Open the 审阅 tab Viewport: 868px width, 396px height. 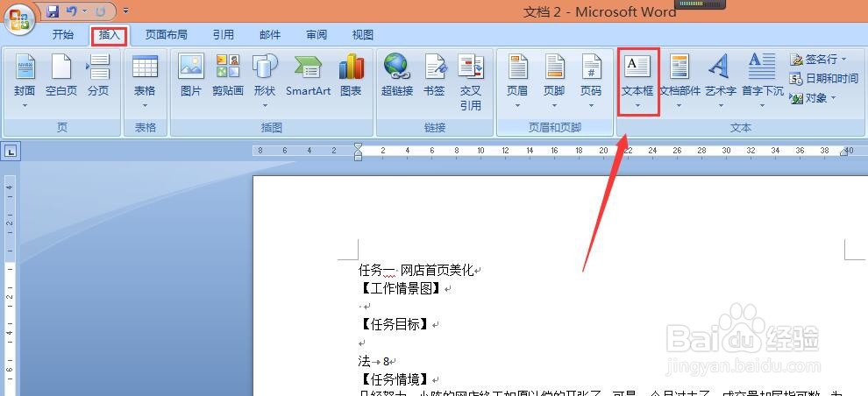click(x=317, y=35)
